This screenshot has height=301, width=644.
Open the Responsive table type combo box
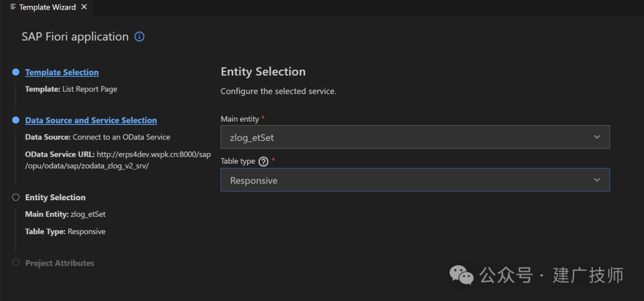(x=415, y=180)
